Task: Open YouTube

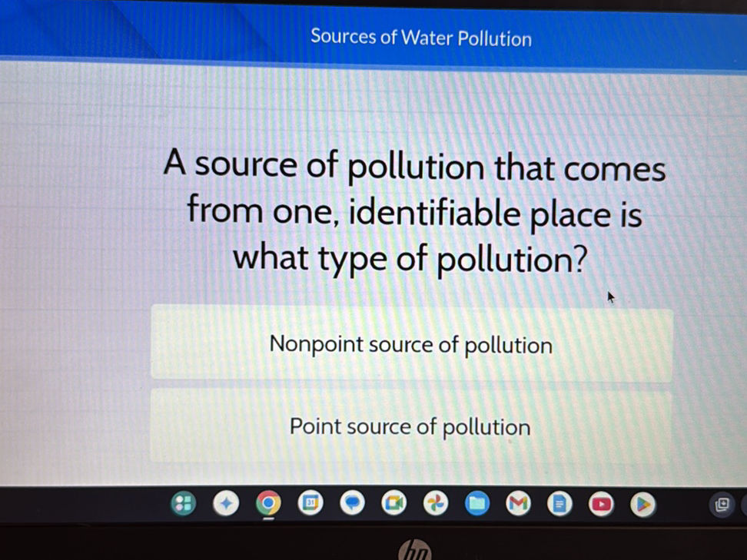Action: click(602, 505)
